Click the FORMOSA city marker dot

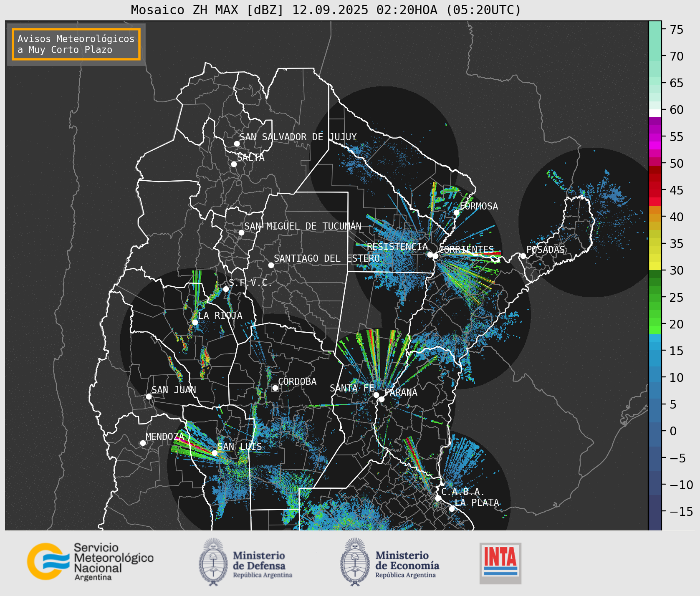pyautogui.click(x=457, y=212)
